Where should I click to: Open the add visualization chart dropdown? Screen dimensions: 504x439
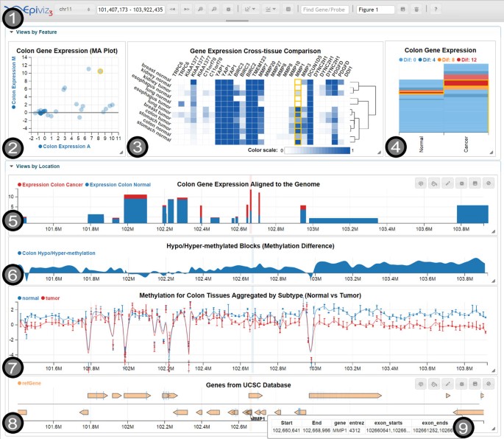pos(250,10)
